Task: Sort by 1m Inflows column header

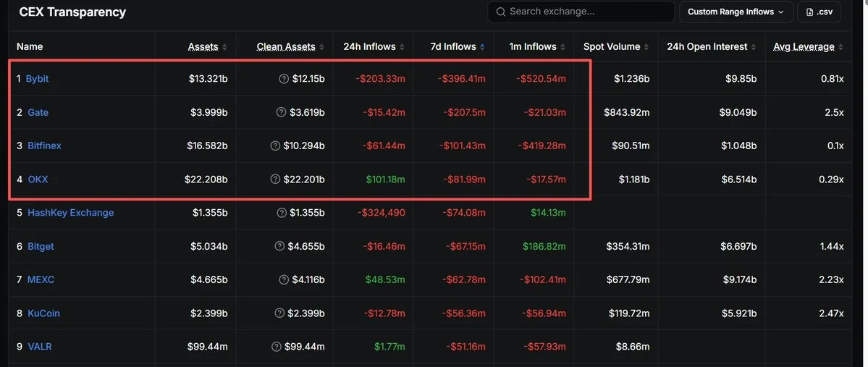Action: tap(537, 47)
